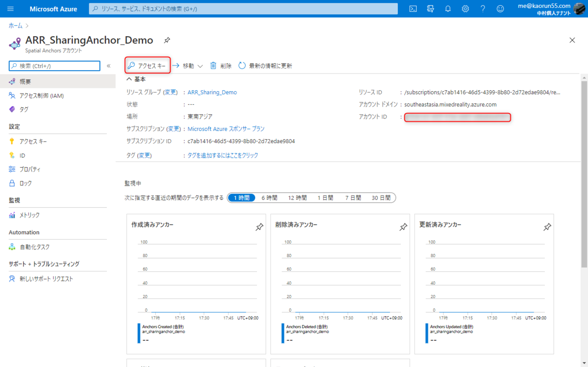Pin the 更新済みアンカー chart
This screenshot has height=367, width=588.
tap(547, 227)
